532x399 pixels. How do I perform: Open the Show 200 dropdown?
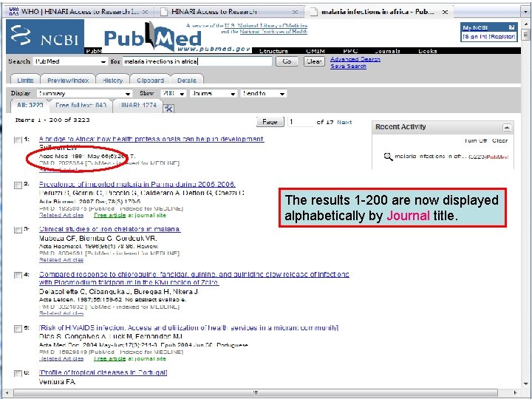[x=173, y=93]
